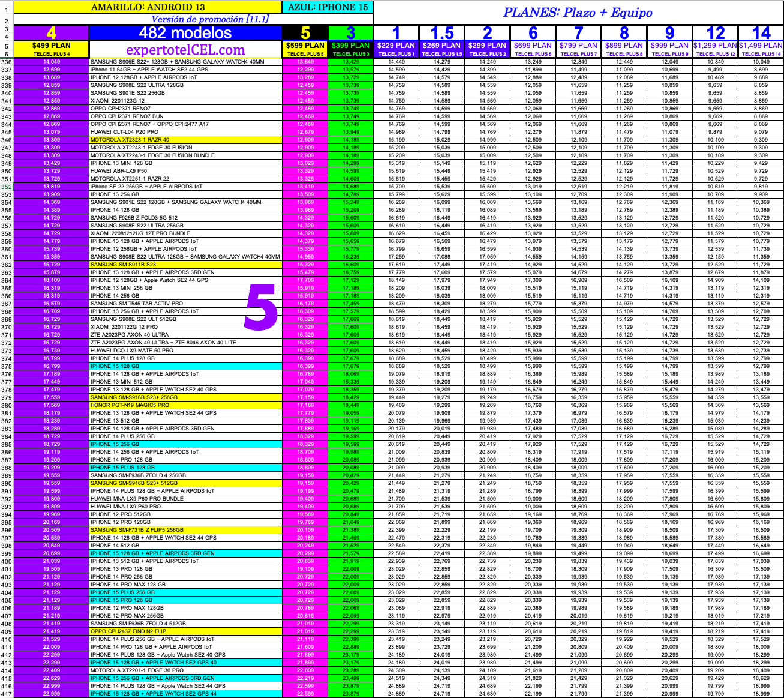Select the XIAOMI 22081212UG 12T PRO BUNDLE cell
Image resolution: width=784 pixels, height=698 pixels.
click(185, 233)
